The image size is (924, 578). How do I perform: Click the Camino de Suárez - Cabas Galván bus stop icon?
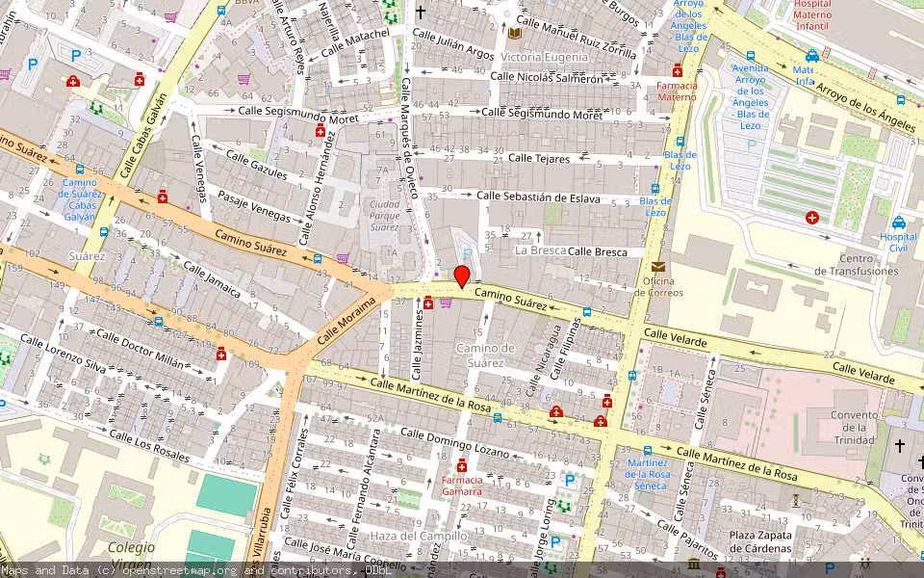tap(80, 170)
